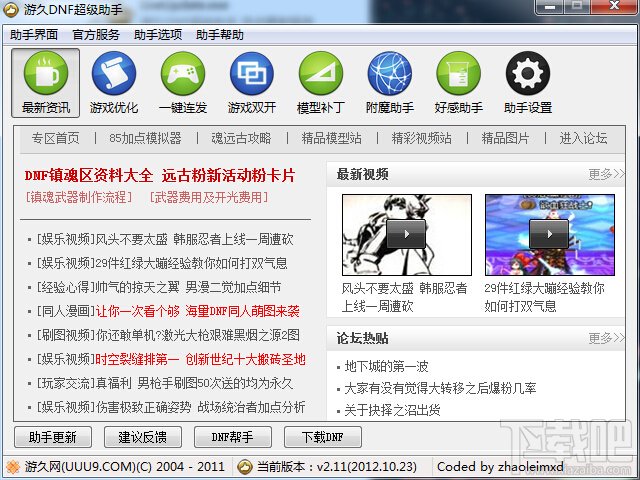640x480 pixels.
Task: Open the 武器费用及开光费用 link
Action: coord(209,198)
